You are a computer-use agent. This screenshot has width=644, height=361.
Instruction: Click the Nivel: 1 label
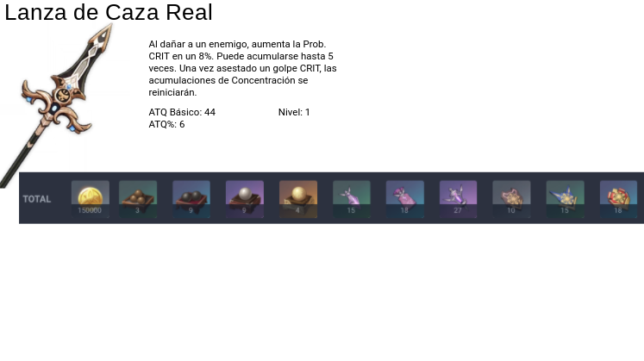[x=294, y=112]
